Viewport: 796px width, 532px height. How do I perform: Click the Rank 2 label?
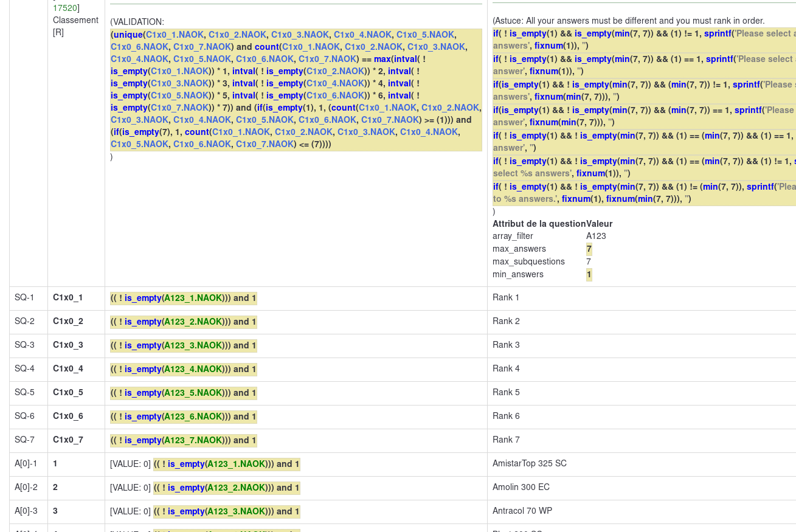coord(506,321)
